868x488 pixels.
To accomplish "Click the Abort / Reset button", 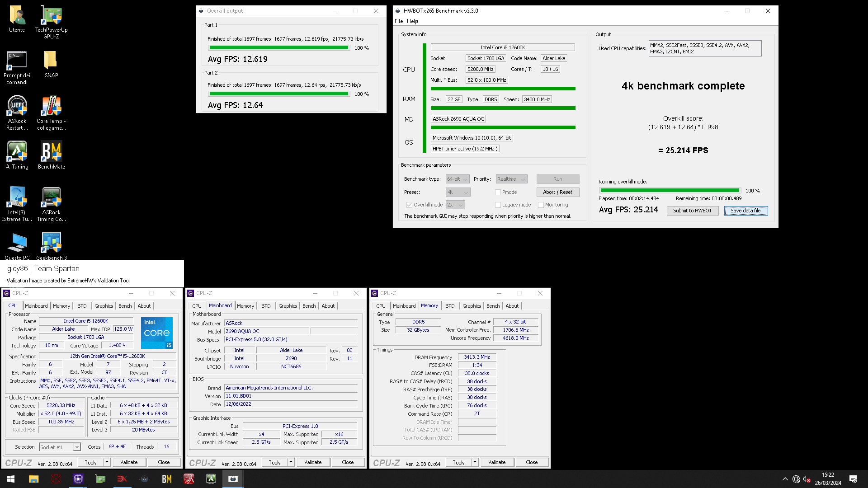I will [558, 192].
